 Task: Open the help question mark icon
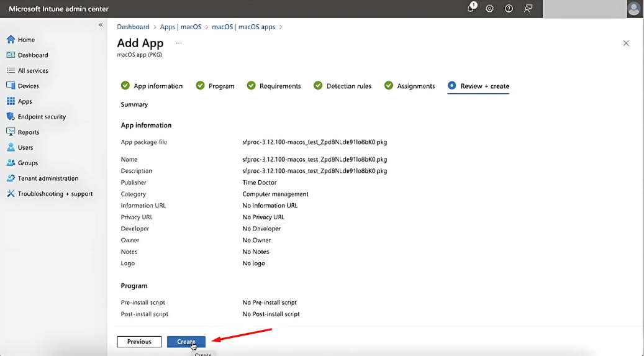pyautogui.click(x=509, y=9)
